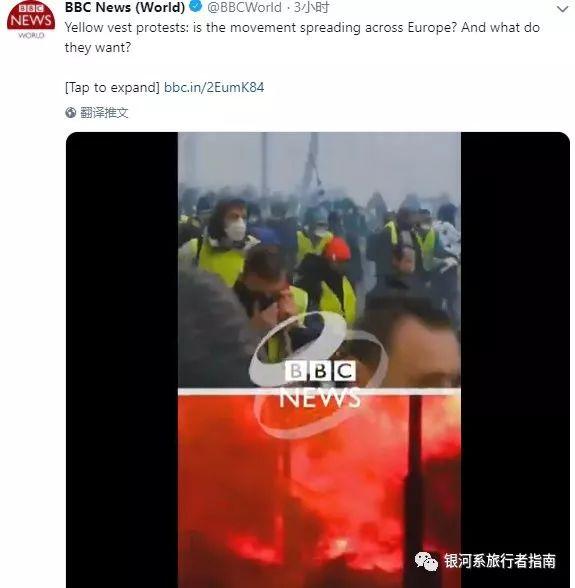This screenshot has width=575, height=588.
Task: Click the globe icon beside 翻译推文
Action: coord(71,112)
